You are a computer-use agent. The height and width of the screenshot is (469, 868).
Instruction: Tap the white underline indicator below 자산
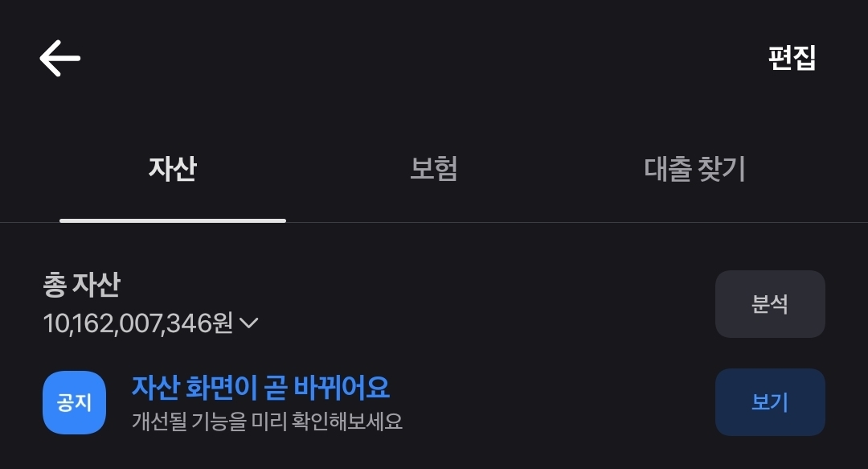coord(173,220)
